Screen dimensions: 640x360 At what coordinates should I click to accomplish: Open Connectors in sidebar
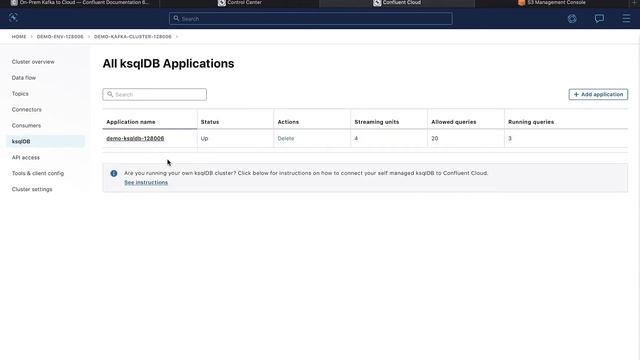tap(27, 109)
